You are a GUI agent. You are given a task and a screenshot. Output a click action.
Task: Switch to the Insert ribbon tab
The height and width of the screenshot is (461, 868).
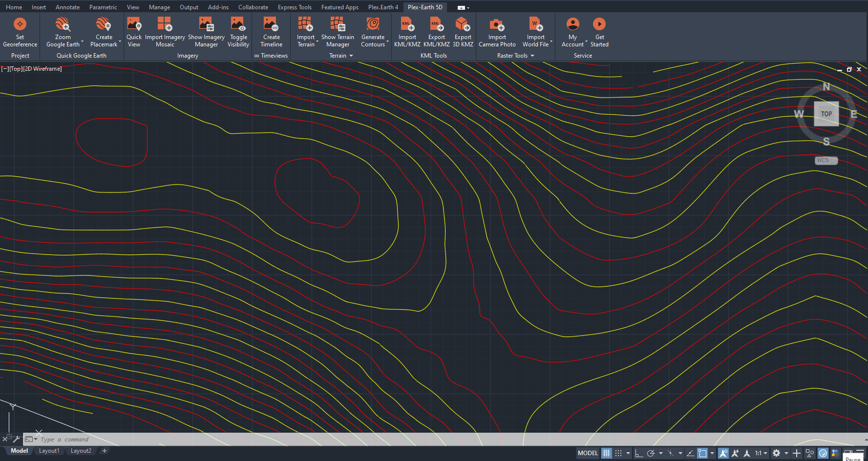click(x=39, y=7)
